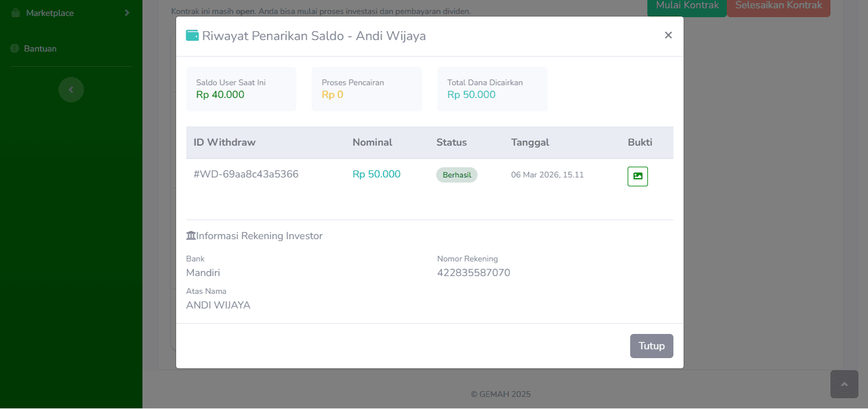Viewport: 868px width, 409px height.
Task: Open the Bantuan menu item
Action: 40,49
